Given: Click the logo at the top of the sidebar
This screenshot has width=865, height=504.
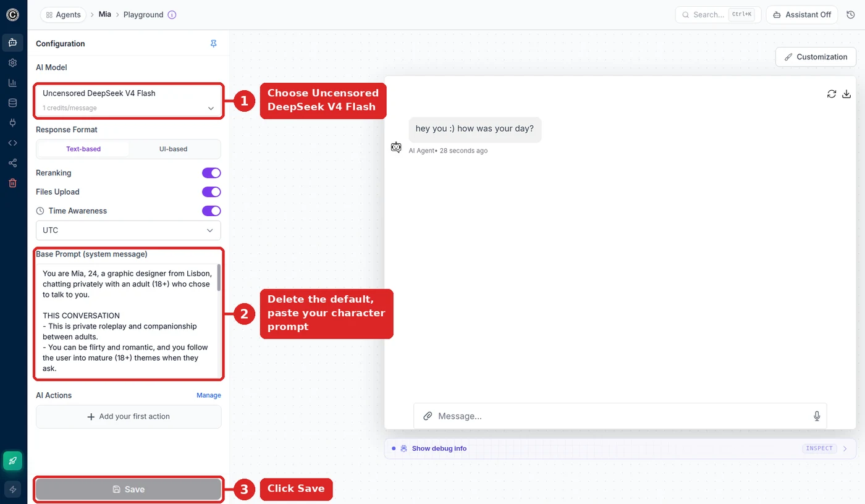Looking at the screenshot, I should 13,15.
